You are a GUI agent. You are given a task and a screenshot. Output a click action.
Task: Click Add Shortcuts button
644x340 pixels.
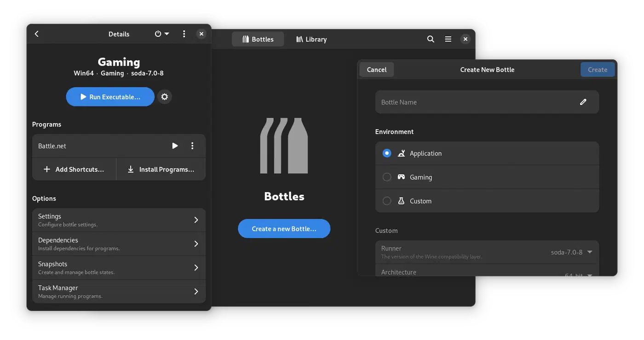coord(74,170)
